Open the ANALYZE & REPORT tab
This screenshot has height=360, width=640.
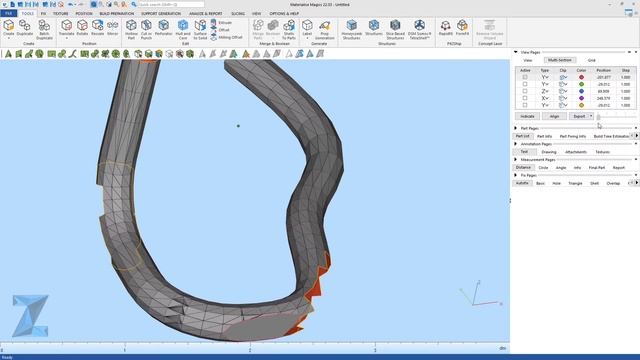point(206,13)
